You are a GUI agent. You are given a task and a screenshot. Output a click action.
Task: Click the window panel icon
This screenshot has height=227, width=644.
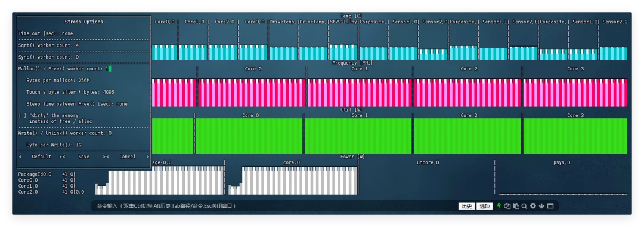pos(550,206)
